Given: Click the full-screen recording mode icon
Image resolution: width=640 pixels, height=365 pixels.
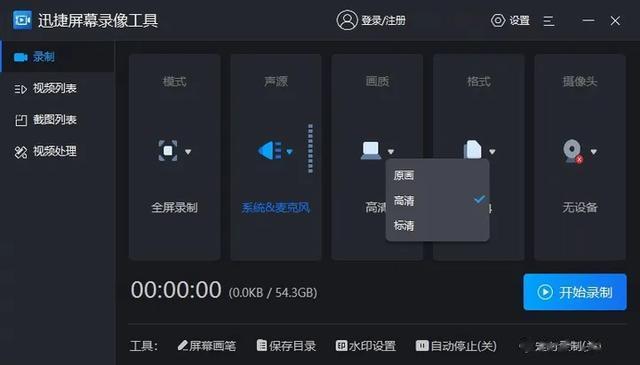Looking at the screenshot, I should tap(168, 151).
